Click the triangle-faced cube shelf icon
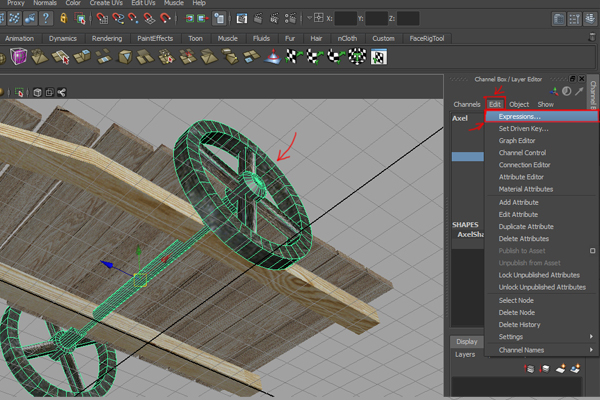600x400 pixels. tap(125, 57)
